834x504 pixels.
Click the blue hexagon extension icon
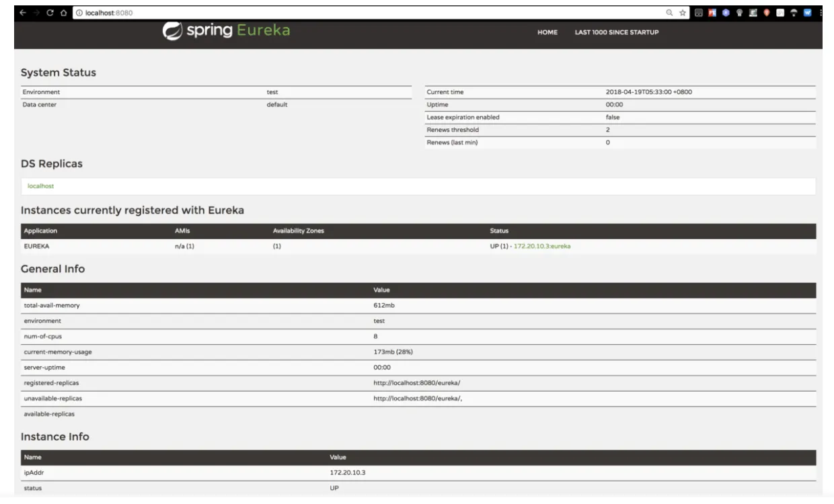(x=726, y=12)
